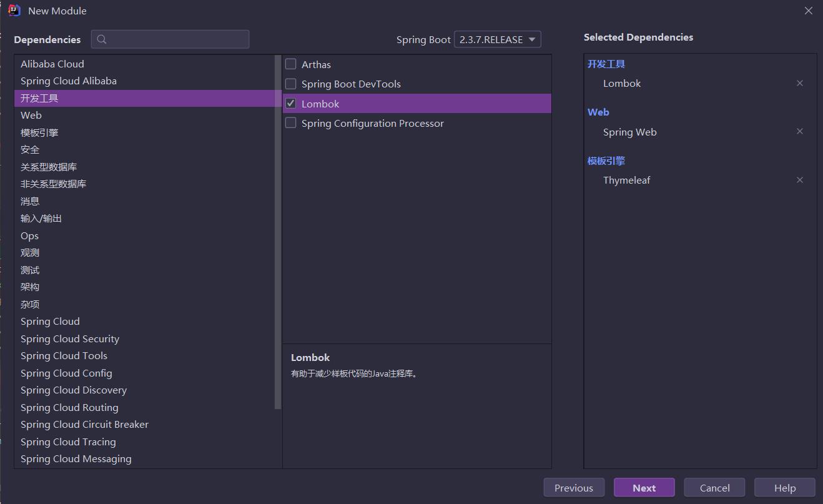Click the Web heading in Selected Dependencies

[x=598, y=112]
